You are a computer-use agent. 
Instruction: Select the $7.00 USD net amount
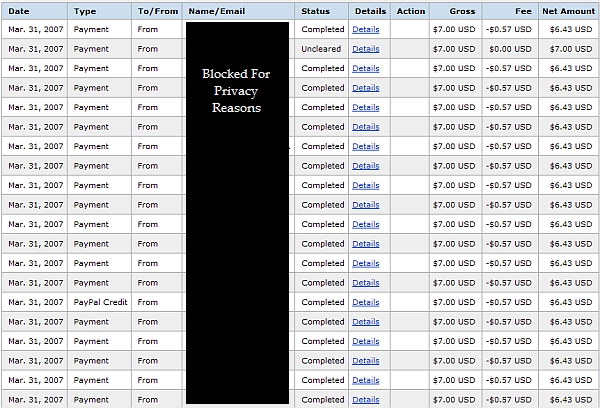(x=572, y=49)
